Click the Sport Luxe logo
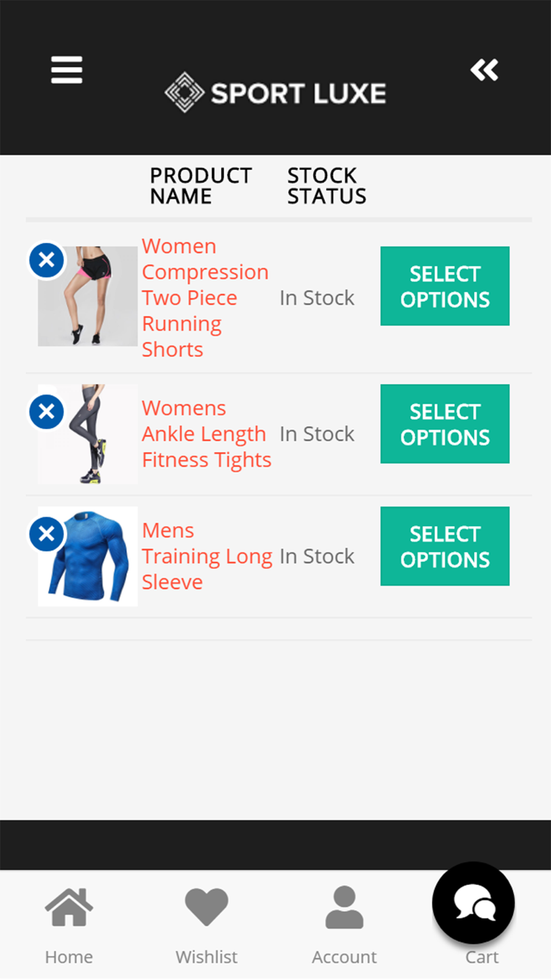 (275, 93)
